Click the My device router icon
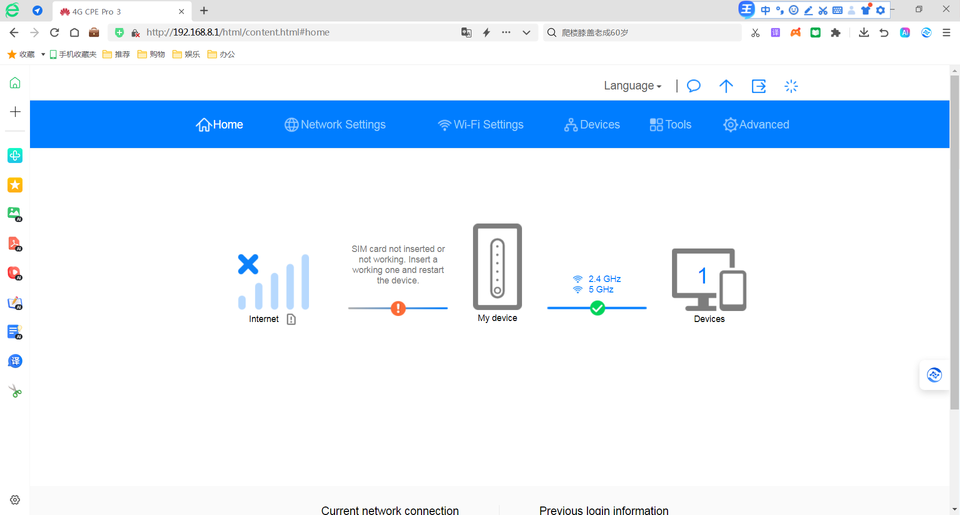The height and width of the screenshot is (515, 960). 497,267
